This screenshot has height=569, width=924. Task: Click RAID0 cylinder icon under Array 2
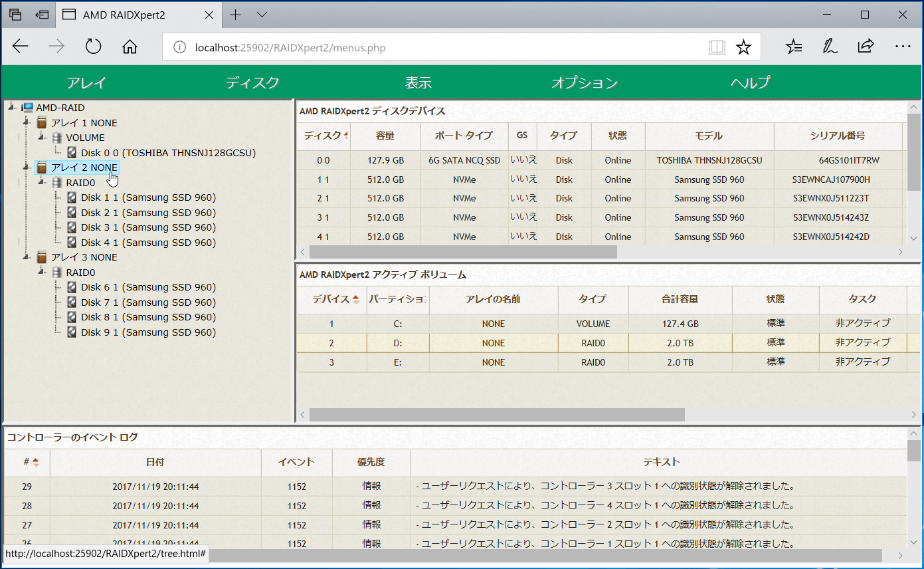coord(57,182)
